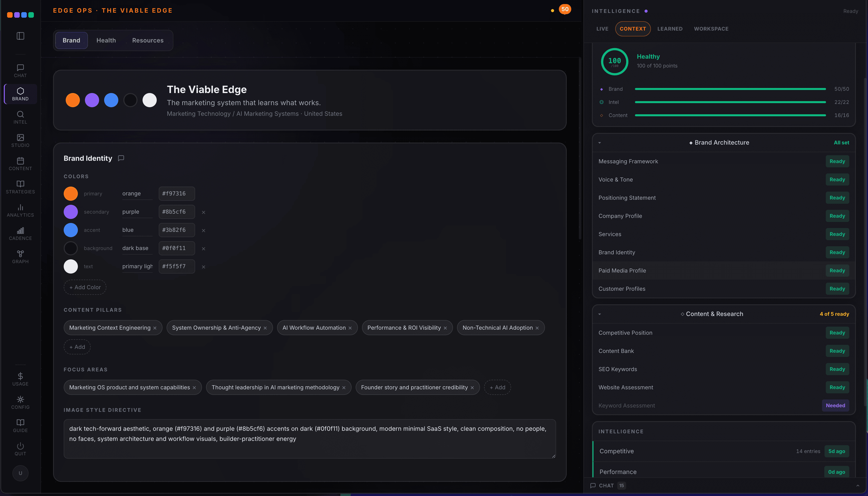Remove AI Workflow Automation pillar tag
The image size is (868, 496).
pyautogui.click(x=350, y=328)
